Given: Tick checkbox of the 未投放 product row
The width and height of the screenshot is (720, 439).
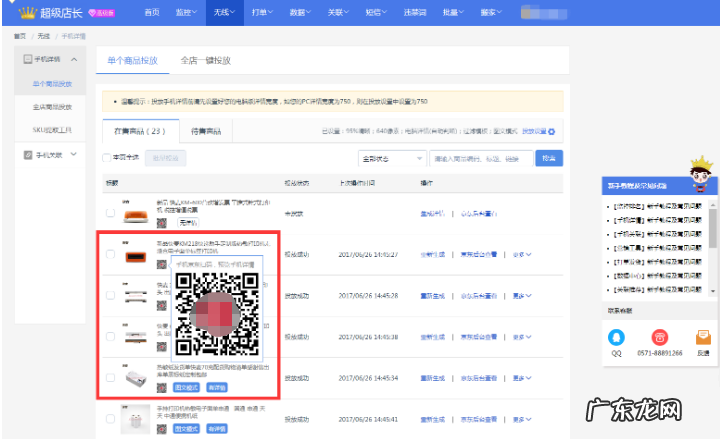Looking at the screenshot, I should point(110,213).
